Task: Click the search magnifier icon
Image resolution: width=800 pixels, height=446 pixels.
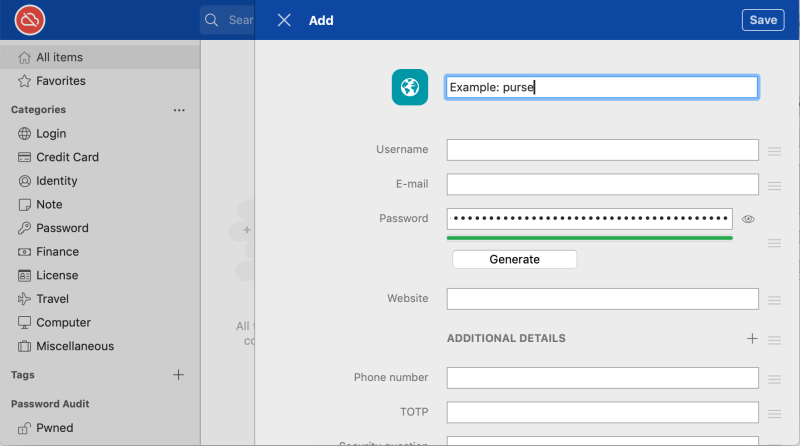Action: 211,20
